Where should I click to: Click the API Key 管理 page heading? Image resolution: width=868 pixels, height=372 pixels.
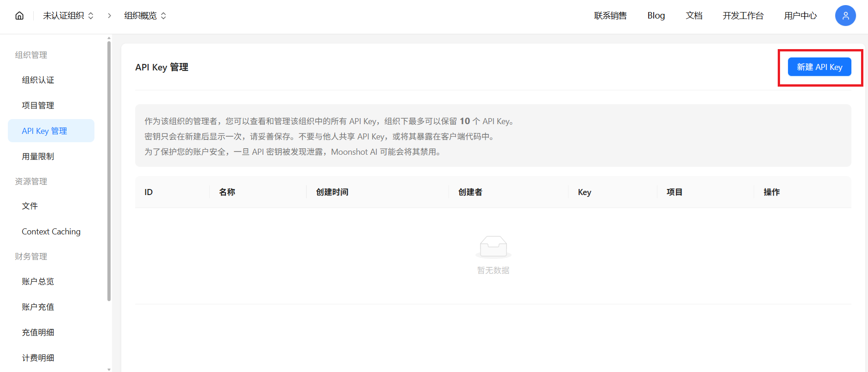(x=162, y=67)
